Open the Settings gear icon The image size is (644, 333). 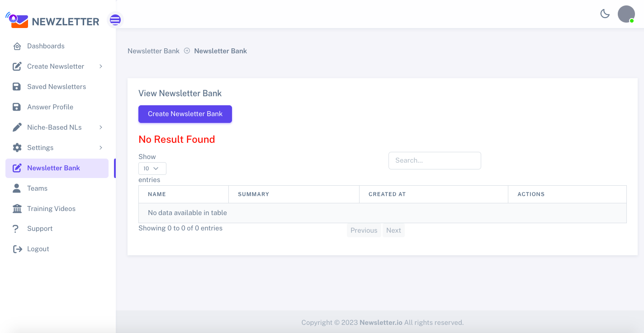[x=17, y=147]
